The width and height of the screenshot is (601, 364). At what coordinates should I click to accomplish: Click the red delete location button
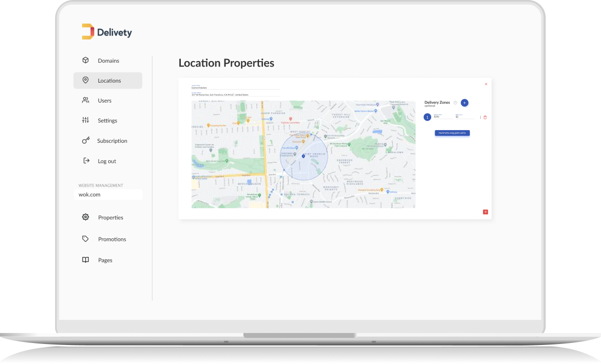click(x=485, y=212)
